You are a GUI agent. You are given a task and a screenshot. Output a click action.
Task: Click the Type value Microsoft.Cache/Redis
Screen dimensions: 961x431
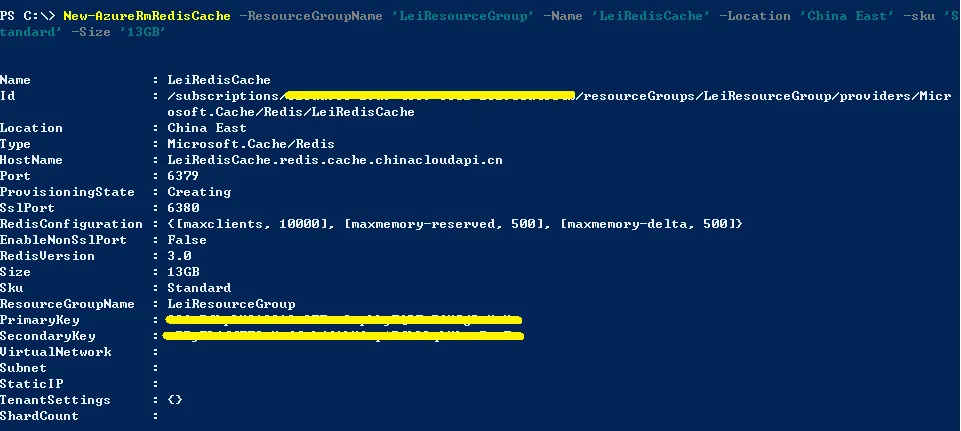(251, 144)
